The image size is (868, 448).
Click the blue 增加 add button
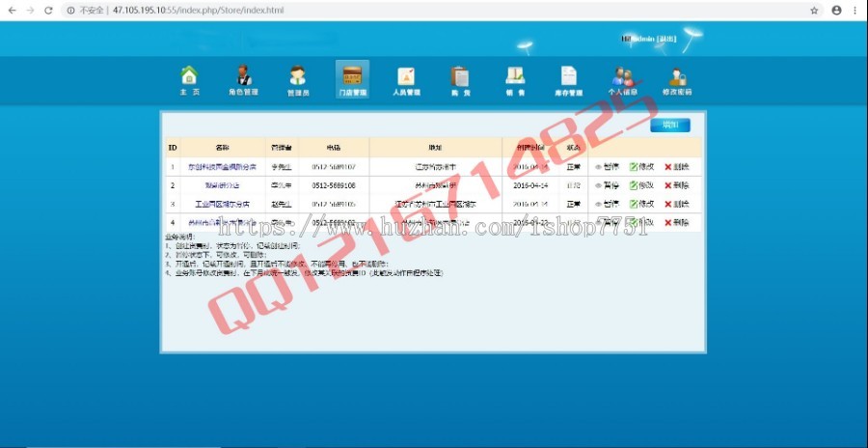tap(670, 125)
